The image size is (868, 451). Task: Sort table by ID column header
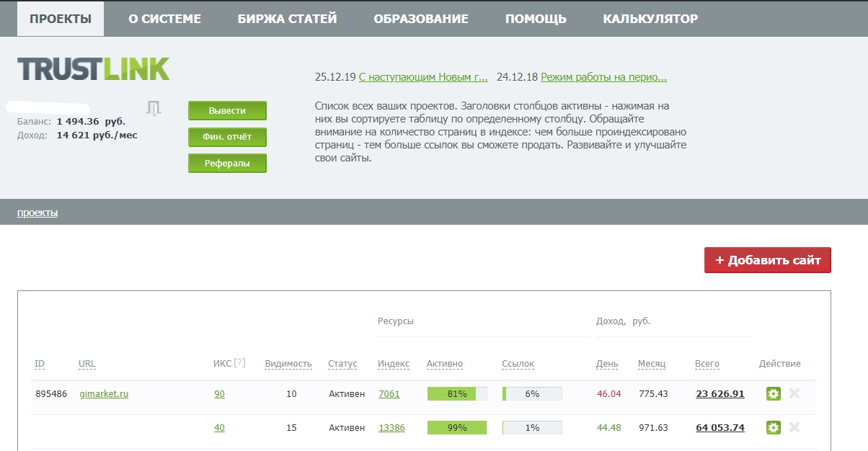[x=40, y=364]
